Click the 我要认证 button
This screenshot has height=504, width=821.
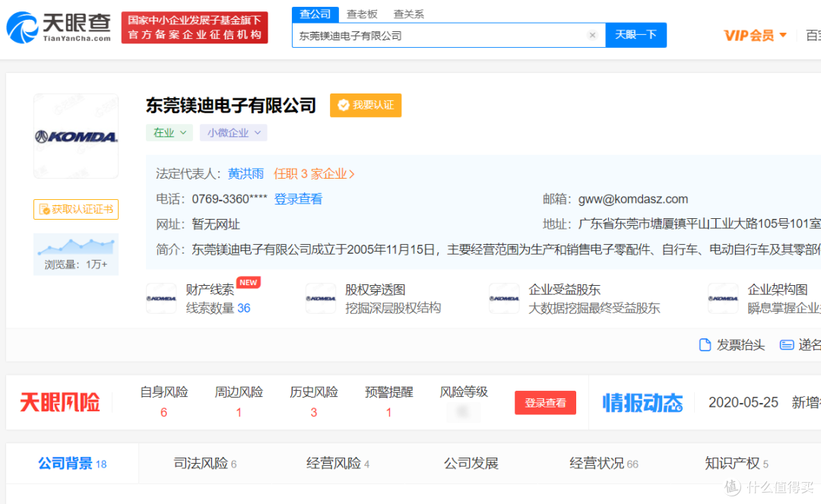pos(366,105)
